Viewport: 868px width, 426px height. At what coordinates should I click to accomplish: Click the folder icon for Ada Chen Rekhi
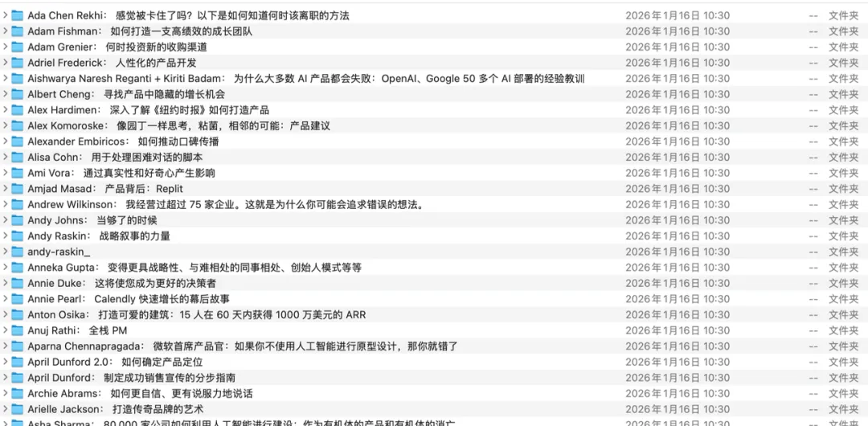point(17,15)
